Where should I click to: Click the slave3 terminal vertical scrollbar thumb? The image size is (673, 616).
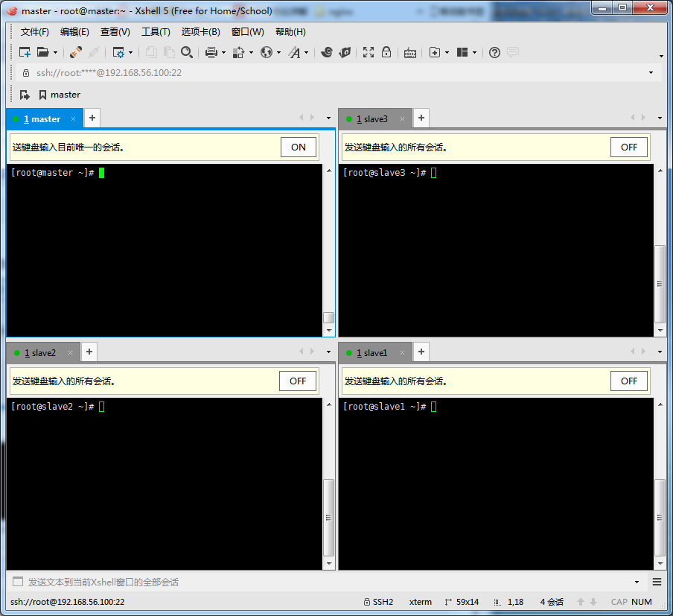click(x=660, y=284)
